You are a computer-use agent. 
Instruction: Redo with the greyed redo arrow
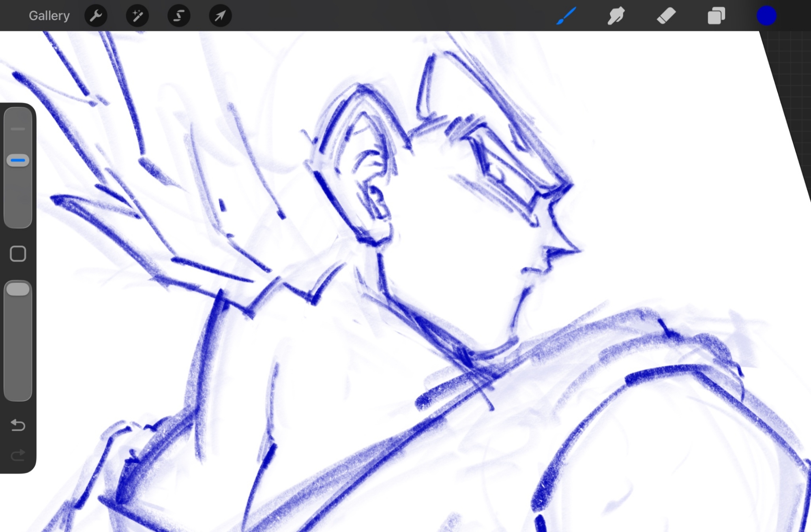(18, 455)
